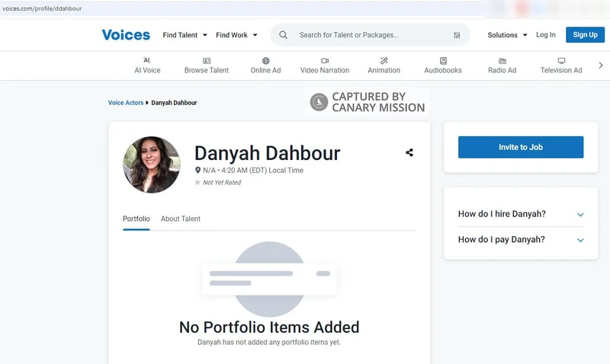Open the Browse Talent category icon
The height and width of the screenshot is (364, 610).
pyautogui.click(x=207, y=61)
